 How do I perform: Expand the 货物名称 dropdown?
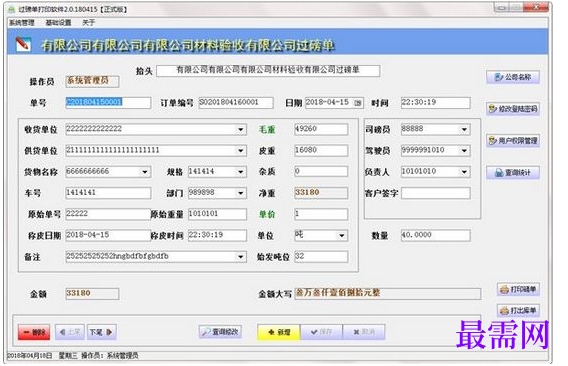click(x=145, y=172)
